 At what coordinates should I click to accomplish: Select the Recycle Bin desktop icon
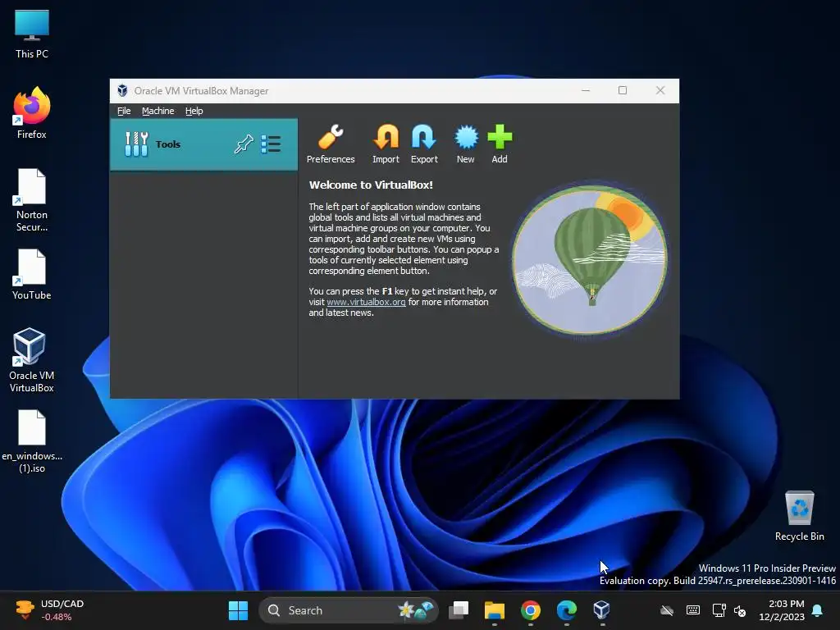click(799, 516)
